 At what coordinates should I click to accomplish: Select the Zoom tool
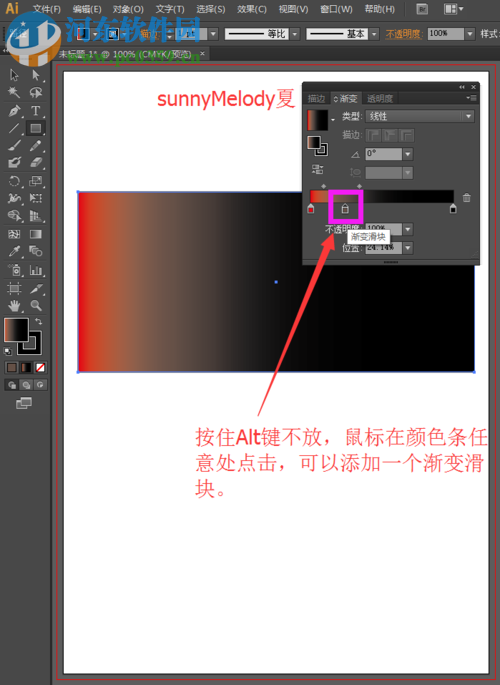(x=36, y=306)
